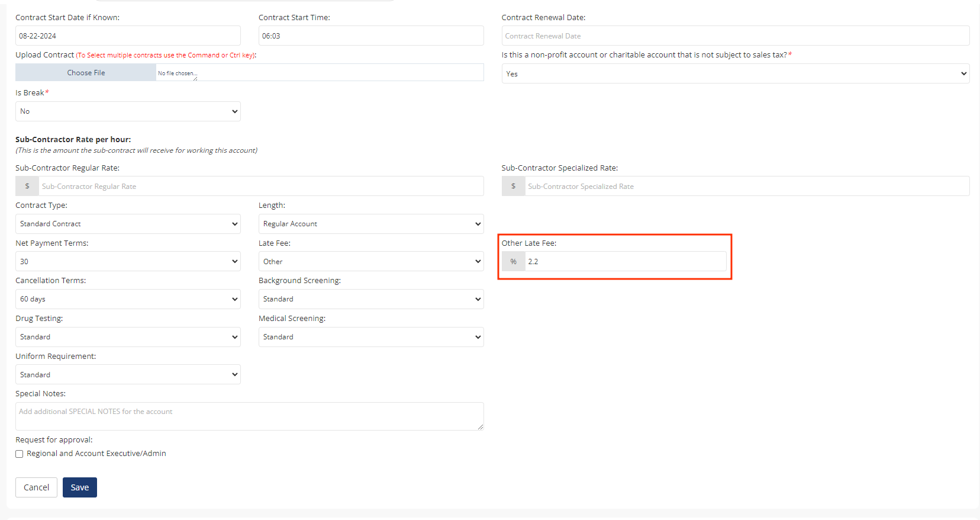The image size is (980, 520).
Task: Click Choose File to upload contract
Action: click(x=86, y=73)
